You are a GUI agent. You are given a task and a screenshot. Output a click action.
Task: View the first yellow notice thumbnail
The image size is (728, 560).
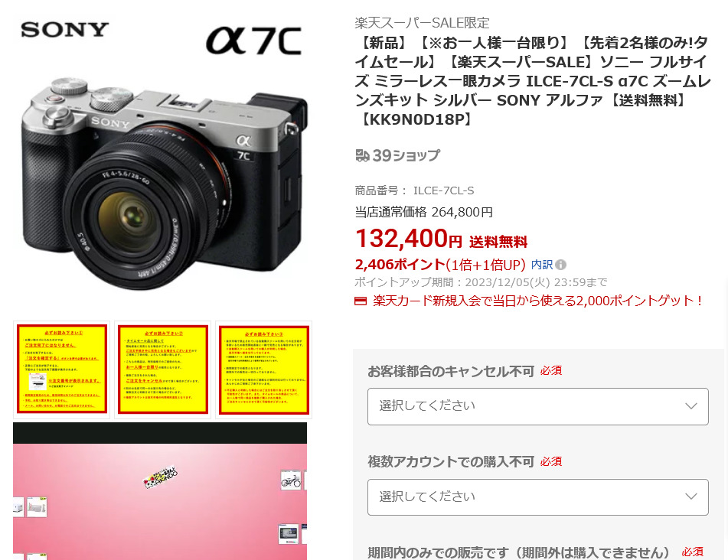[62, 370]
